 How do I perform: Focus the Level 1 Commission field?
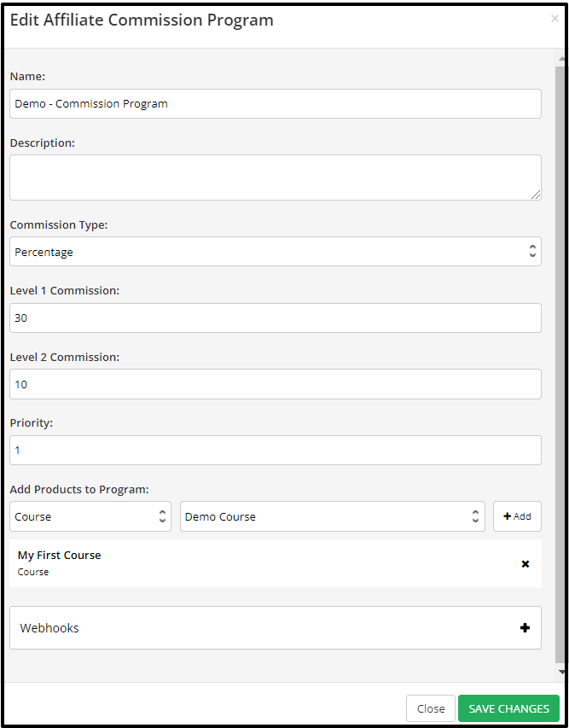(276, 318)
